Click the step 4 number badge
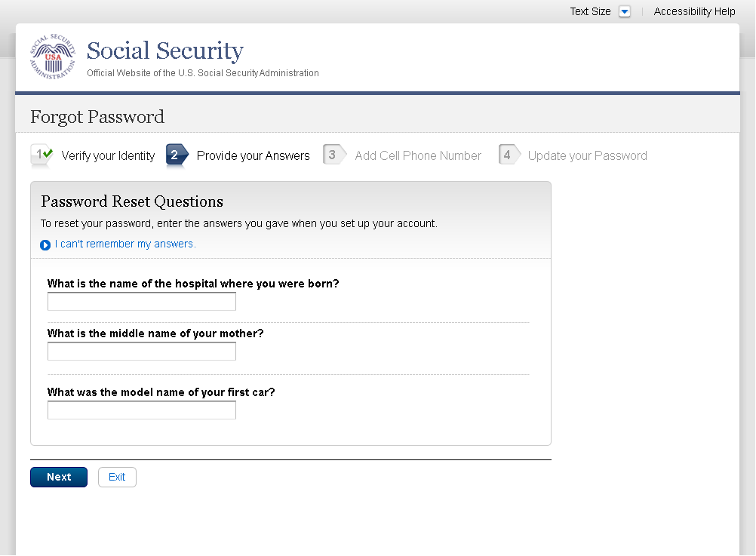This screenshot has width=756, height=556. click(509, 155)
